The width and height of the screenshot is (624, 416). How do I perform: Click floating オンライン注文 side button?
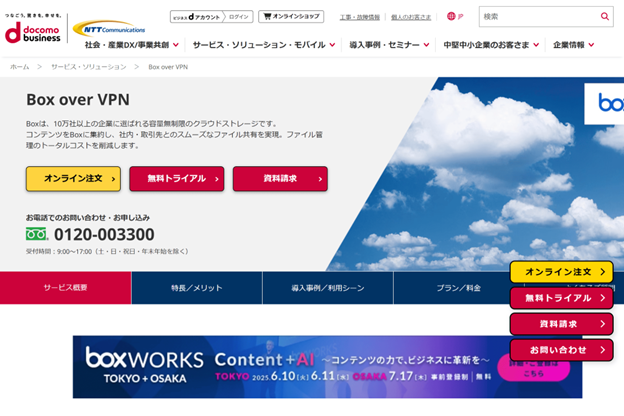coord(562,272)
